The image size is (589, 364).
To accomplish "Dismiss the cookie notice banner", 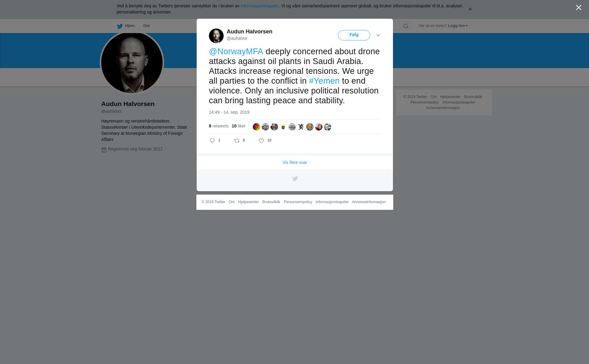I will click(470, 9).
